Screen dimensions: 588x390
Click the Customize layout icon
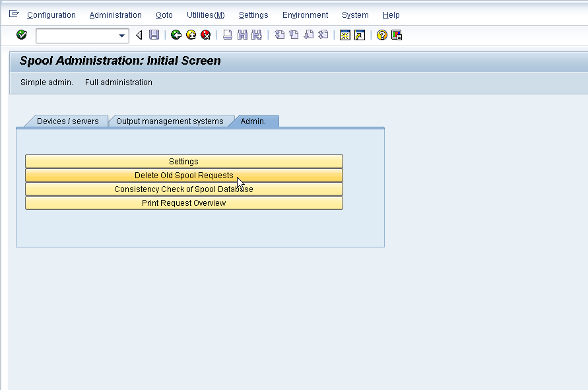pos(396,34)
